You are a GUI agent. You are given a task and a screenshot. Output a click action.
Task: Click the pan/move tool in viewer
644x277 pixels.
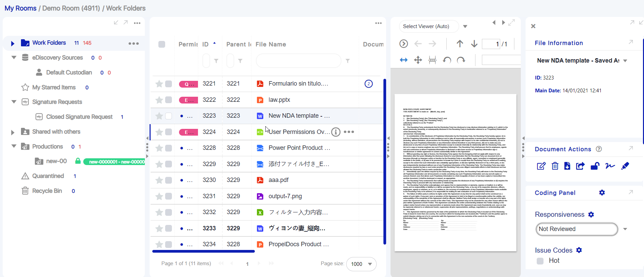(x=418, y=60)
